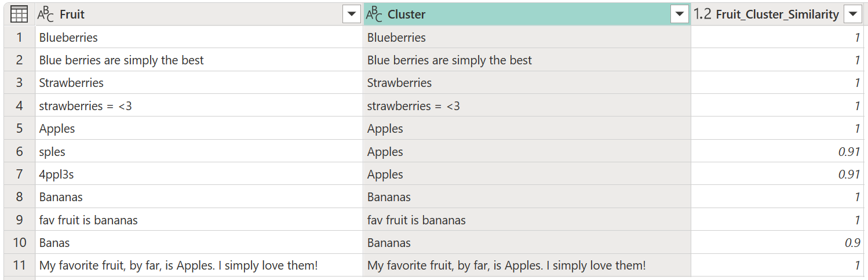Image resolution: width=868 pixels, height=280 pixels.
Task: Select row number 6
Action: [20, 152]
